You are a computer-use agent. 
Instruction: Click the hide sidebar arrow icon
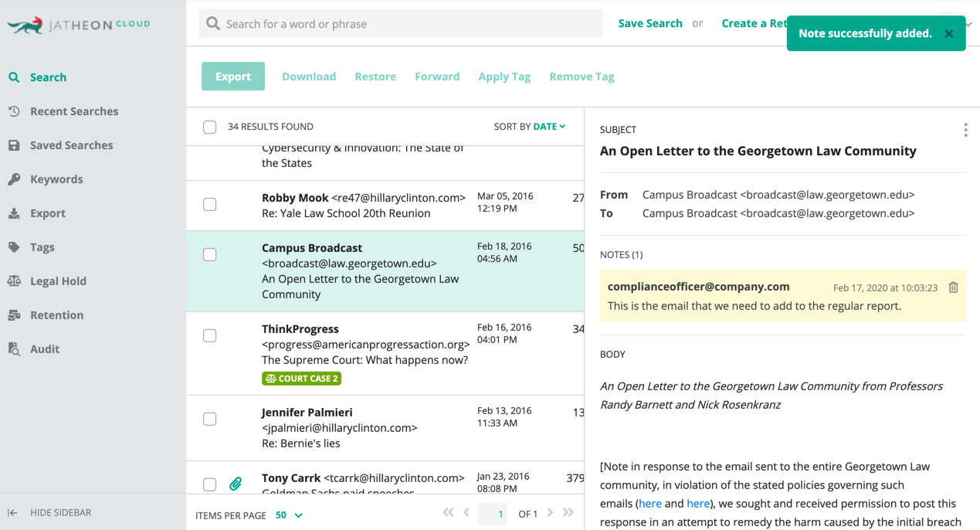[12, 513]
